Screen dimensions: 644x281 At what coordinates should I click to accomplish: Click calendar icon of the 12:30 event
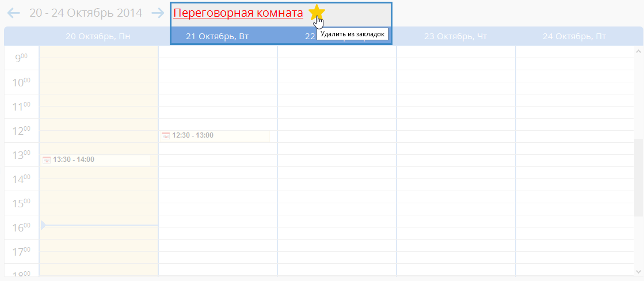[x=166, y=136]
